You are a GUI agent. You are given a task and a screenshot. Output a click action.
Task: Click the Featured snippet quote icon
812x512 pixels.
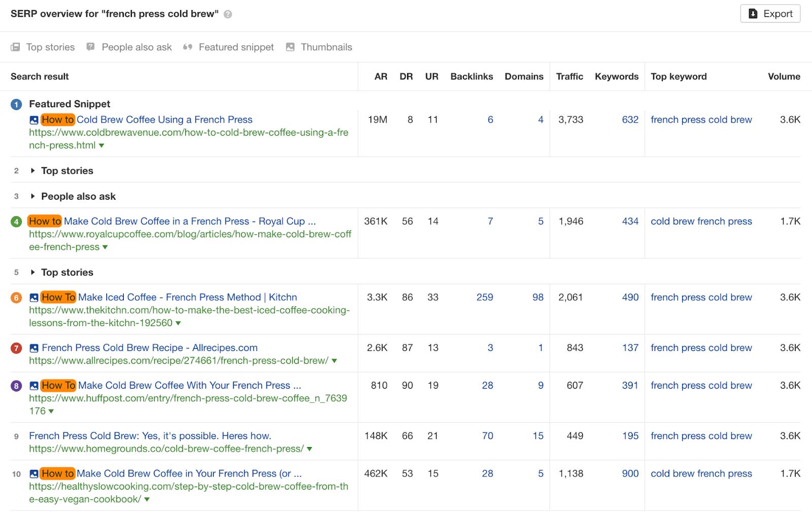point(188,47)
